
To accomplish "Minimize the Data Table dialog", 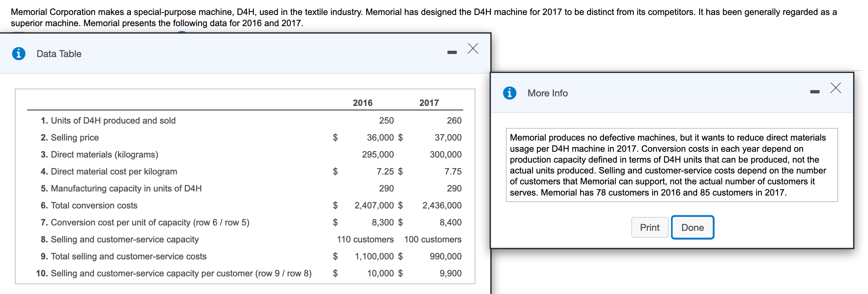I will click(452, 52).
